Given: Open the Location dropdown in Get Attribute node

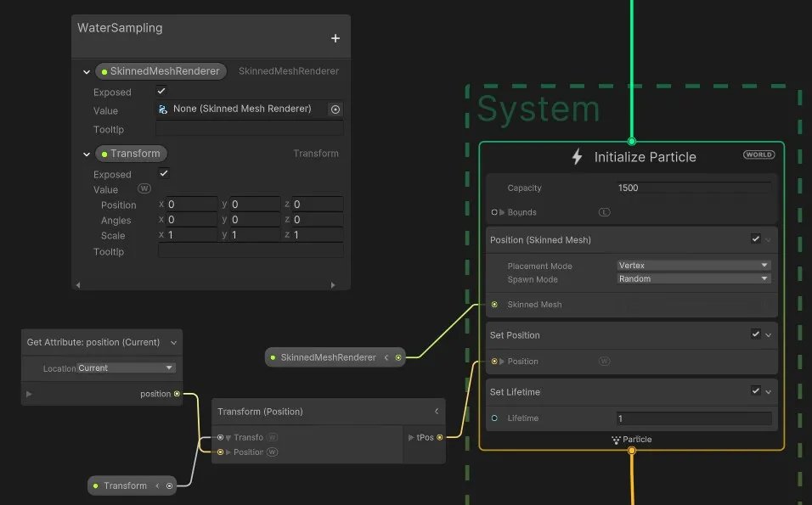Looking at the screenshot, I should coord(126,368).
